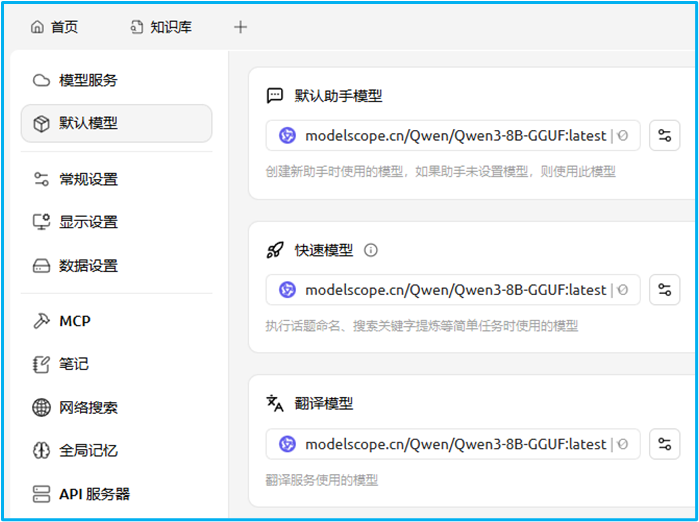Click the tag icon in 默认助手模型 field

point(623,136)
